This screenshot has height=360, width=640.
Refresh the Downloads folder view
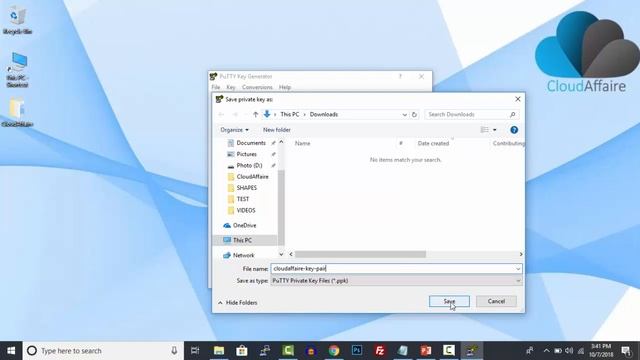tap(414, 115)
